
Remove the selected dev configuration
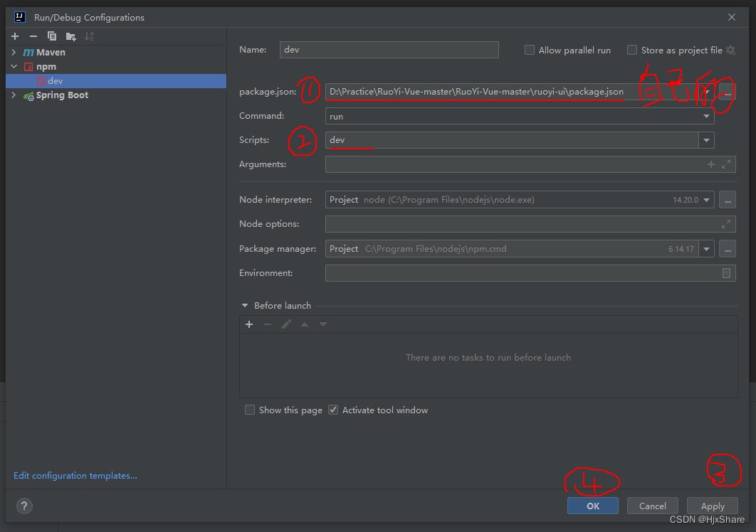(33, 36)
